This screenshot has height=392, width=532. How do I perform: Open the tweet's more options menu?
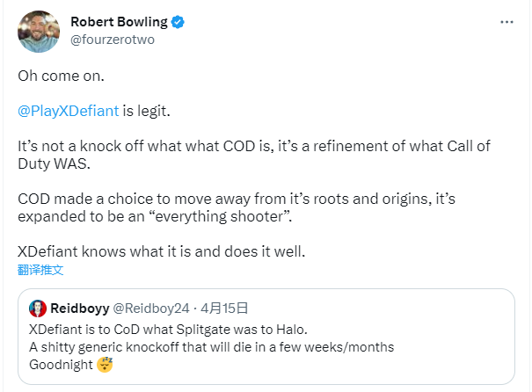coord(506,22)
